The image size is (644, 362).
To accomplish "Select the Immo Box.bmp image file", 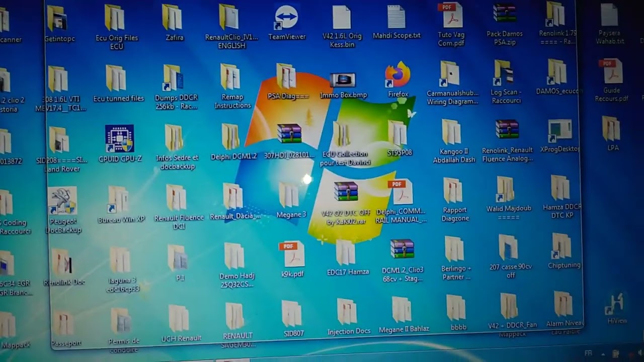I will click(343, 80).
